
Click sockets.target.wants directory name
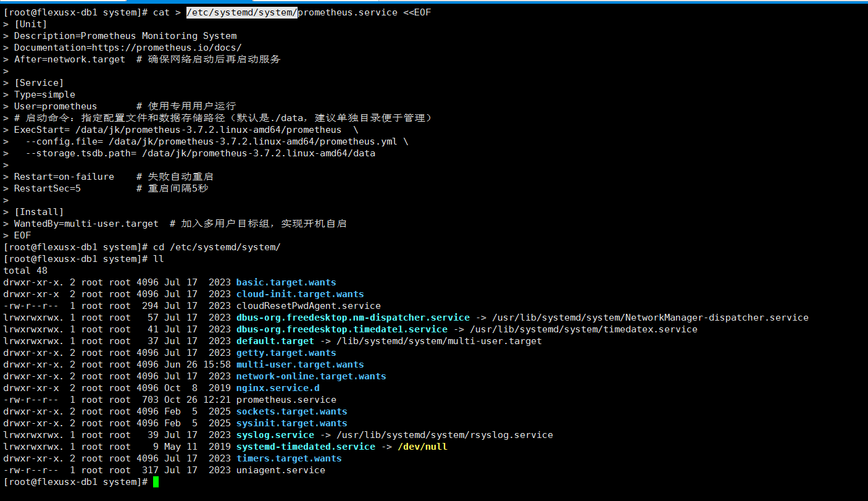click(x=292, y=411)
